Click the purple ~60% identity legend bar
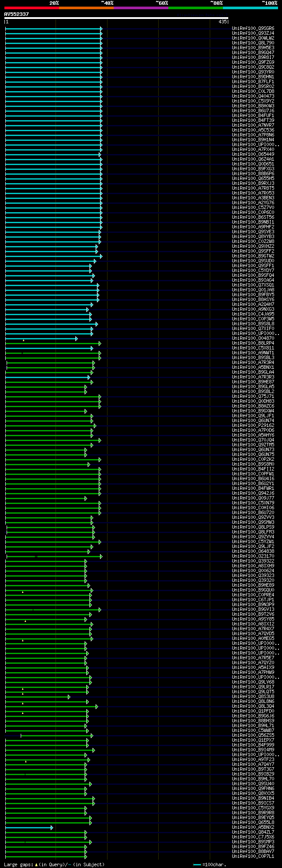Image resolution: width=282 pixels, height=868 pixels. (x=141, y=8)
